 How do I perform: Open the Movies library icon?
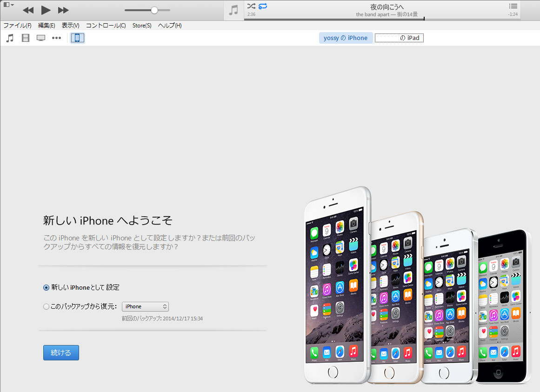26,38
